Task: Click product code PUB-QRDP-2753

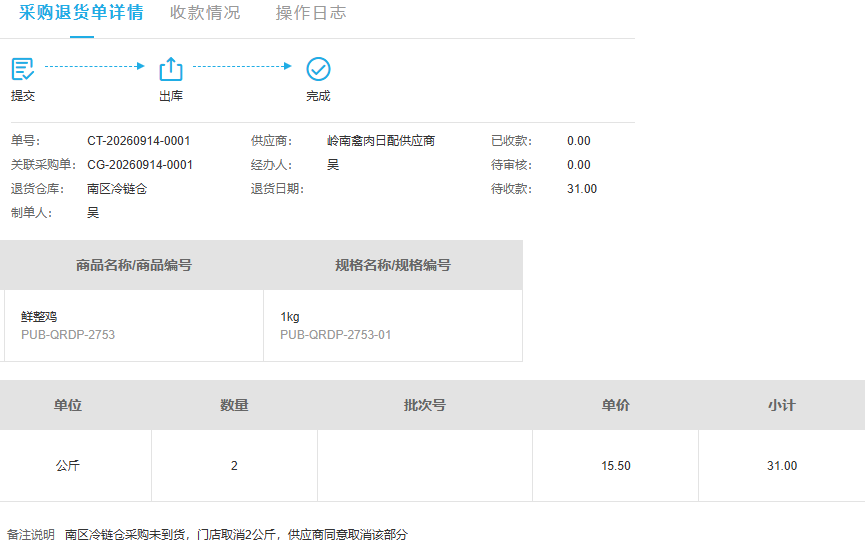Action: (68, 335)
